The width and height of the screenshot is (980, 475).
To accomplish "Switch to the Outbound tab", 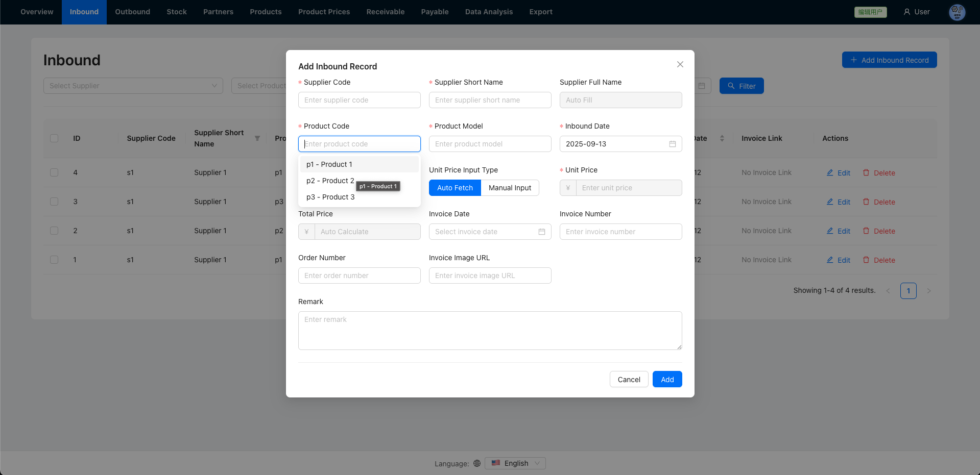I will pos(132,12).
